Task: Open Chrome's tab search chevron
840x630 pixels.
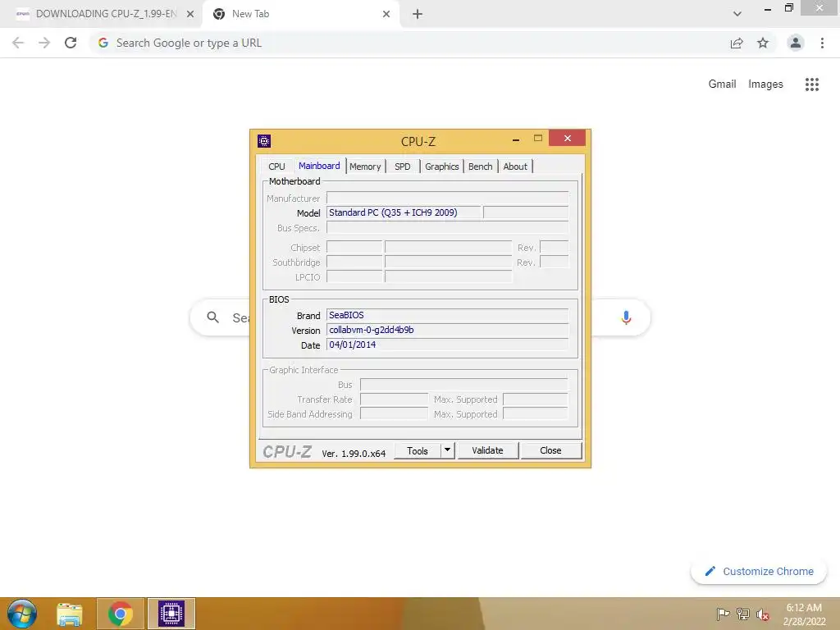Action: coord(737,14)
